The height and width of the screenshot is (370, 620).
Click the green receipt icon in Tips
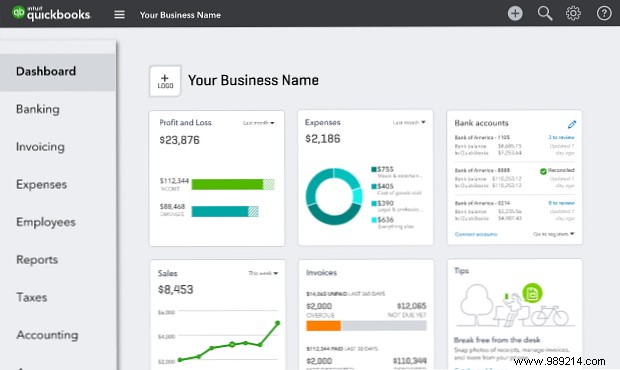pyautogui.click(x=532, y=293)
